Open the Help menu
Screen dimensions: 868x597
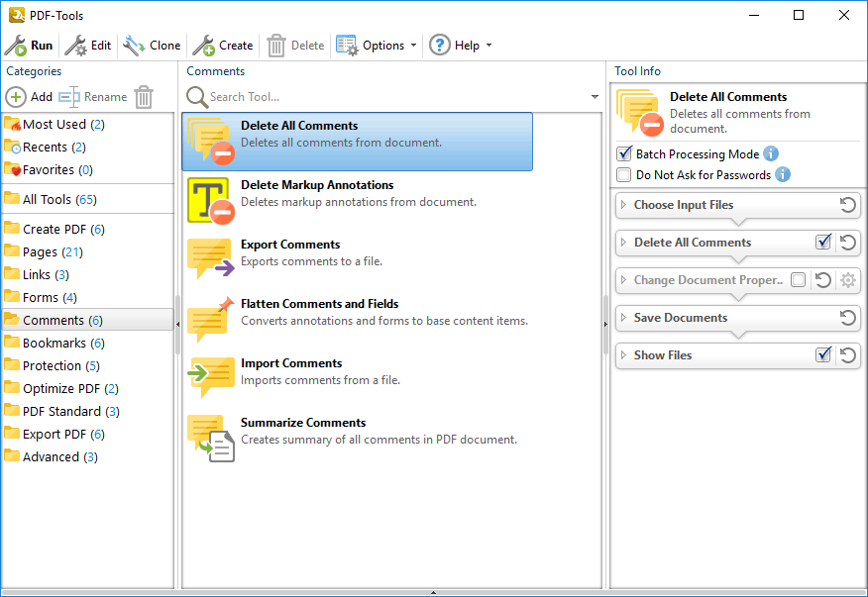[x=461, y=46]
